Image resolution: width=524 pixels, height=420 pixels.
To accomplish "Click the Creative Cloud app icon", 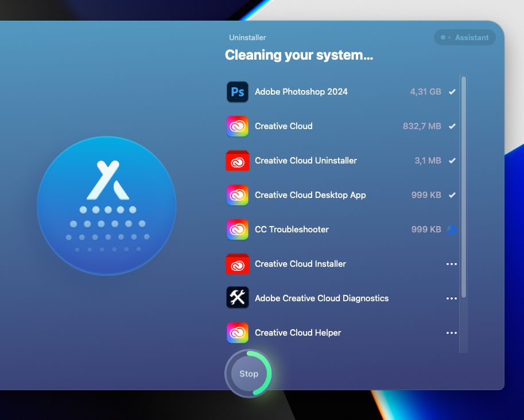I will (x=237, y=126).
